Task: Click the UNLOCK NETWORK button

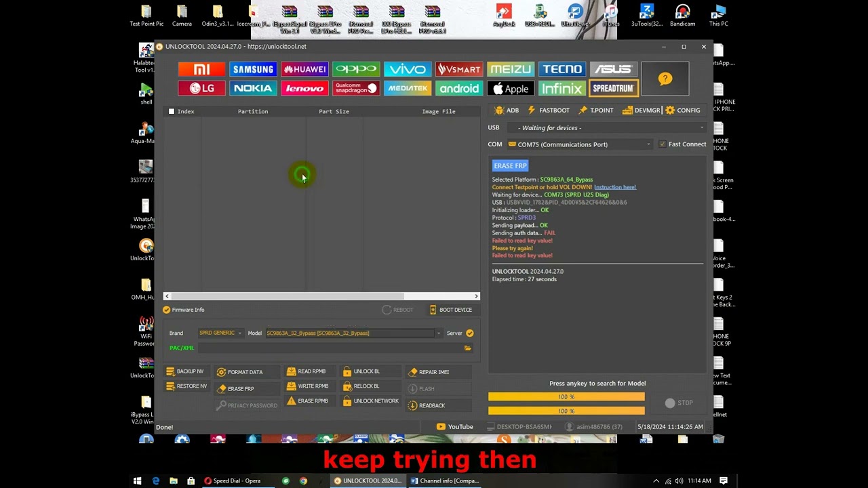Action: tap(370, 401)
